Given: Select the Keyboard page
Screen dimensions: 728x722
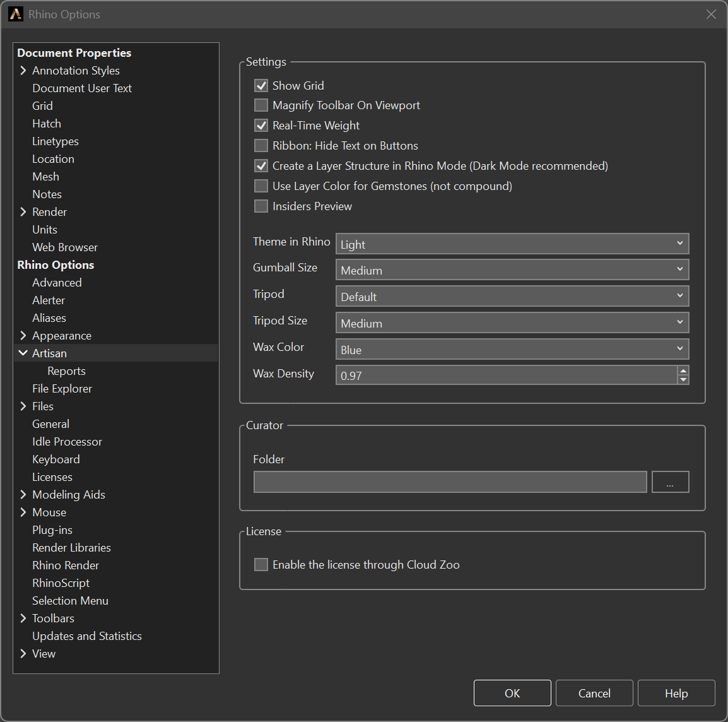Looking at the screenshot, I should coord(56,459).
